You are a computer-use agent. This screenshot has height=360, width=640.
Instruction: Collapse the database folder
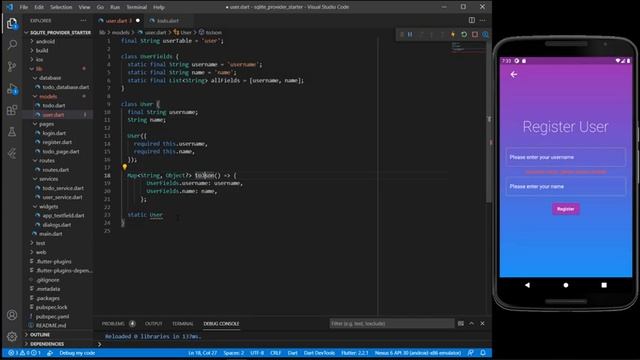pos(50,78)
